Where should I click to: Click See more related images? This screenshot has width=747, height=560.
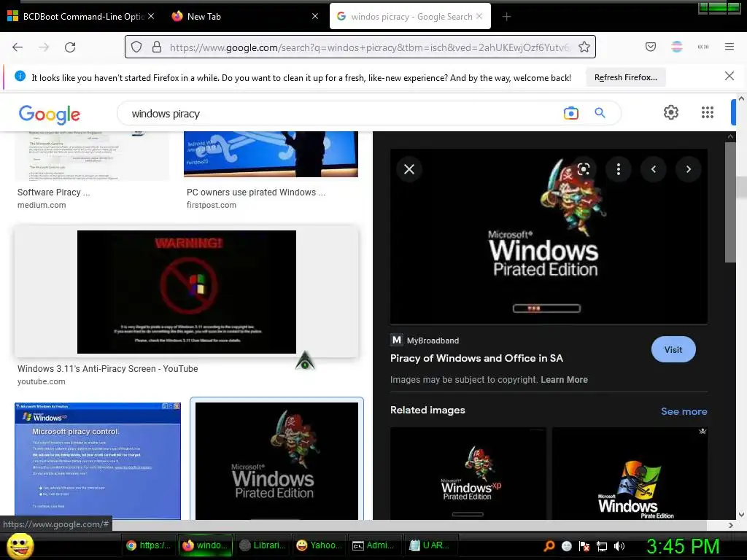tap(684, 411)
